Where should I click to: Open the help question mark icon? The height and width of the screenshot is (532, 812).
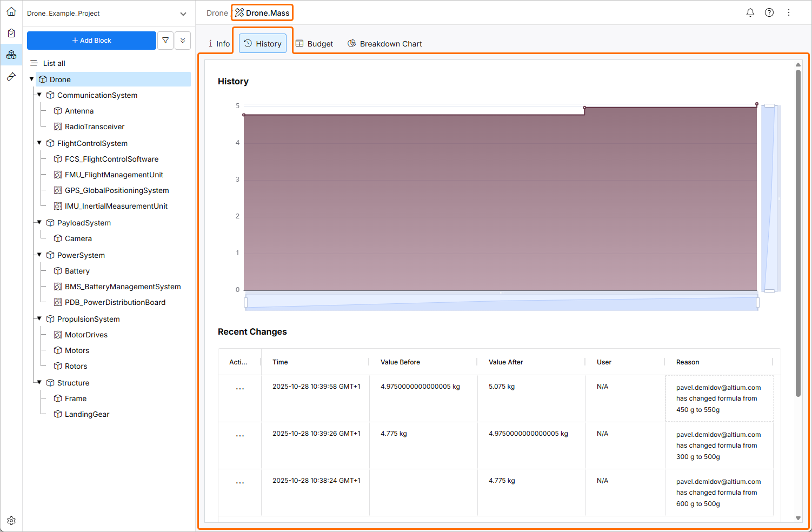(x=769, y=12)
